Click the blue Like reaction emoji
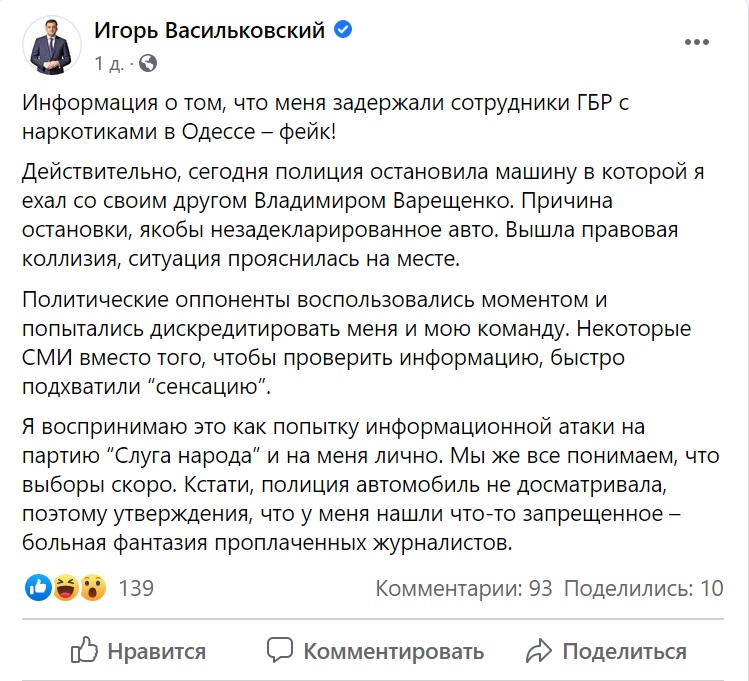Image resolution: width=749 pixels, height=681 pixels. (40, 587)
